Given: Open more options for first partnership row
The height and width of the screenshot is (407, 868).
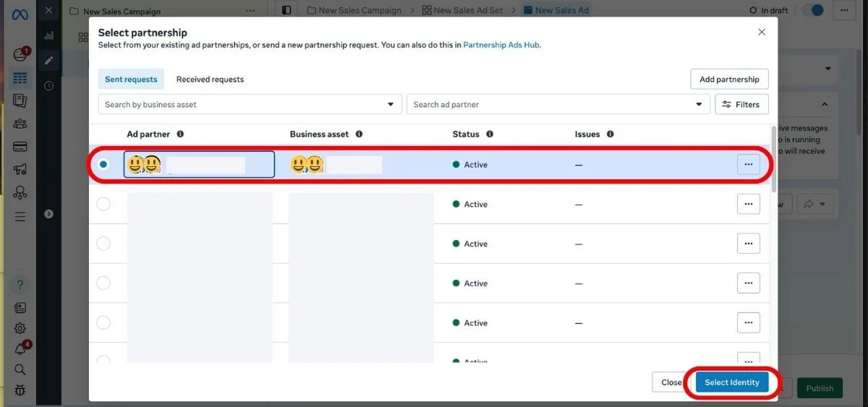Looking at the screenshot, I should tap(749, 165).
